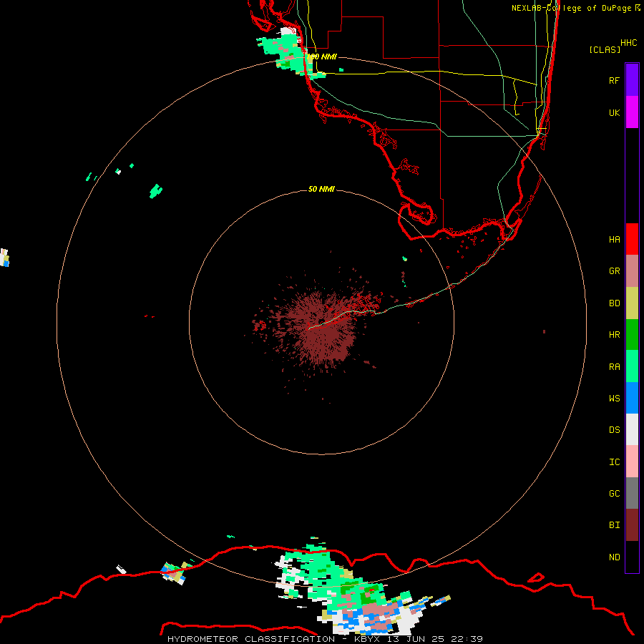Viewport: 644px width, 644px height.
Task: Click the 'HHC' product code text
Action: tap(629, 43)
